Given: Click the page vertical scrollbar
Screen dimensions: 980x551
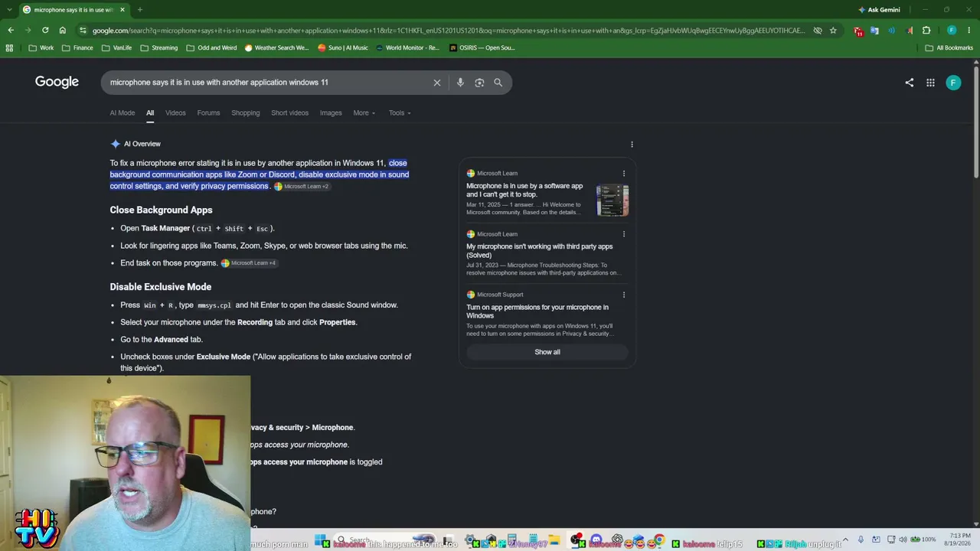Looking at the screenshot, I should click(975, 122).
